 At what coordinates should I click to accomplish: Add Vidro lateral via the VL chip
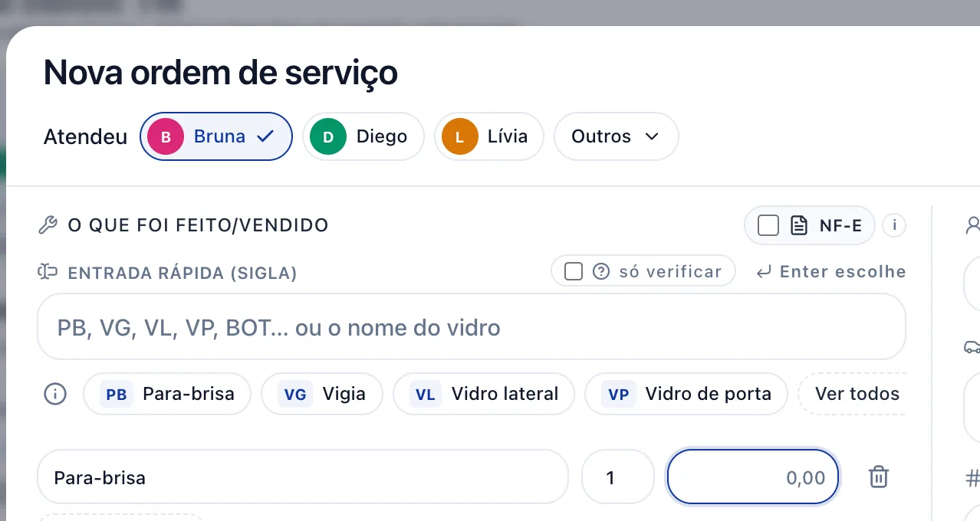pyautogui.click(x=484, y=395)
